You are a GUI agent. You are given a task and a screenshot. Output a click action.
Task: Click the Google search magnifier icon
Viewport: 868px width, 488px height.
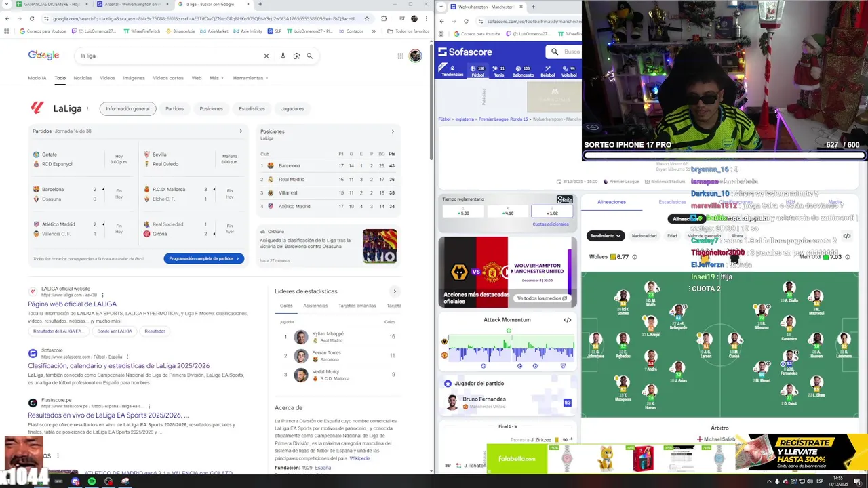tap(310, 56)
